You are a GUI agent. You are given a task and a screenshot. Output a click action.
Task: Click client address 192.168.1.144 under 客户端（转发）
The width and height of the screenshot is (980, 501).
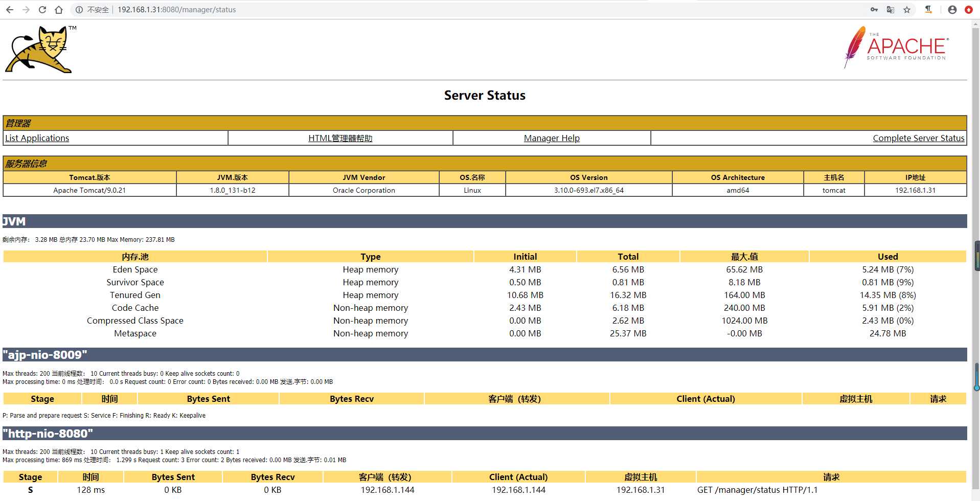coord(388,490)
